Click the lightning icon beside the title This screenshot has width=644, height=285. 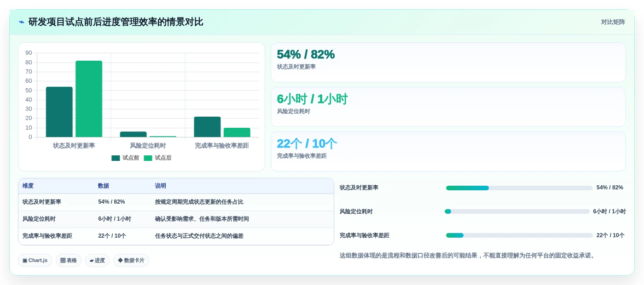click(22, 22)
